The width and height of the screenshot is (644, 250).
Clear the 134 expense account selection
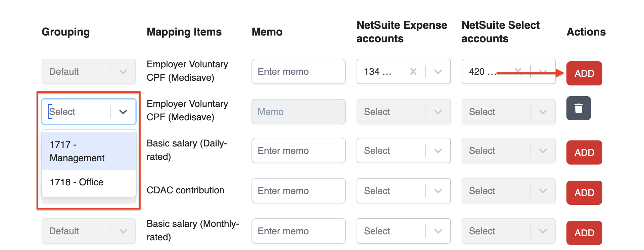(x=413, y=71)
